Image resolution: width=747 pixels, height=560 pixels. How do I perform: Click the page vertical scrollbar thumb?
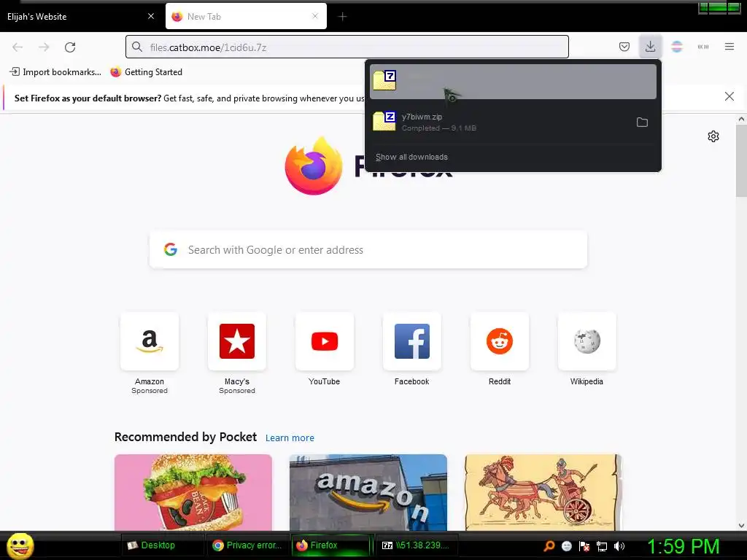click(741, 162)
